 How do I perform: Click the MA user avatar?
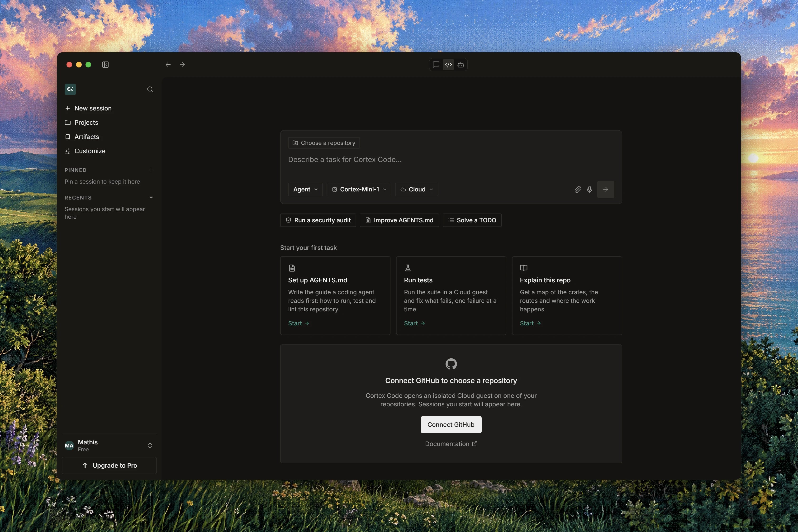tap(69, 446)
